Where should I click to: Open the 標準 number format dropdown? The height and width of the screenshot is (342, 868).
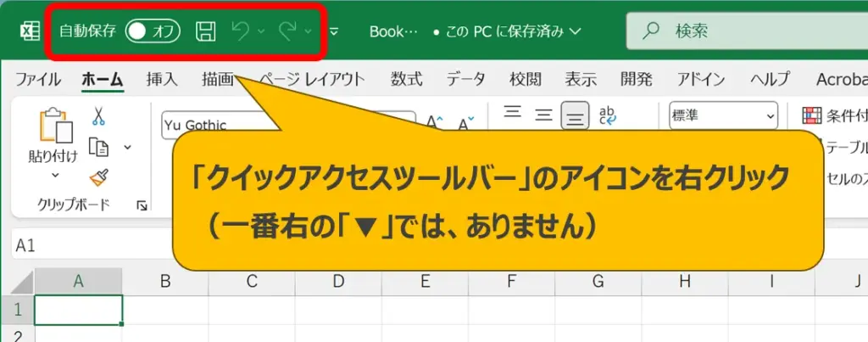click(723, 115)
